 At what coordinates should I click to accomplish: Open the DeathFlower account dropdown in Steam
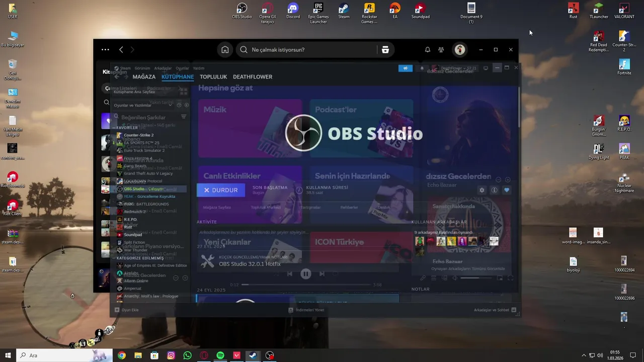pos(454,68)
